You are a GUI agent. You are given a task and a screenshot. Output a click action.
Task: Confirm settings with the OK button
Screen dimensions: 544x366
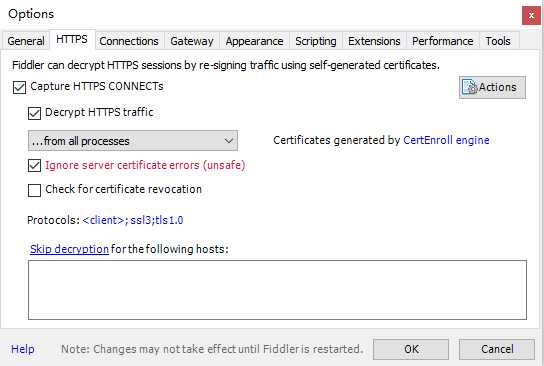tap(411, 349)
